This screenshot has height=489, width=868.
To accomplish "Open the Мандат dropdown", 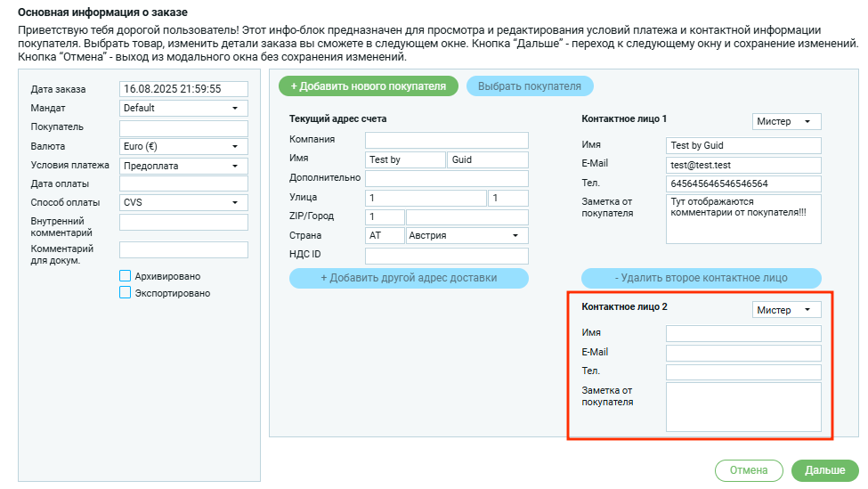I will [183, 108].
